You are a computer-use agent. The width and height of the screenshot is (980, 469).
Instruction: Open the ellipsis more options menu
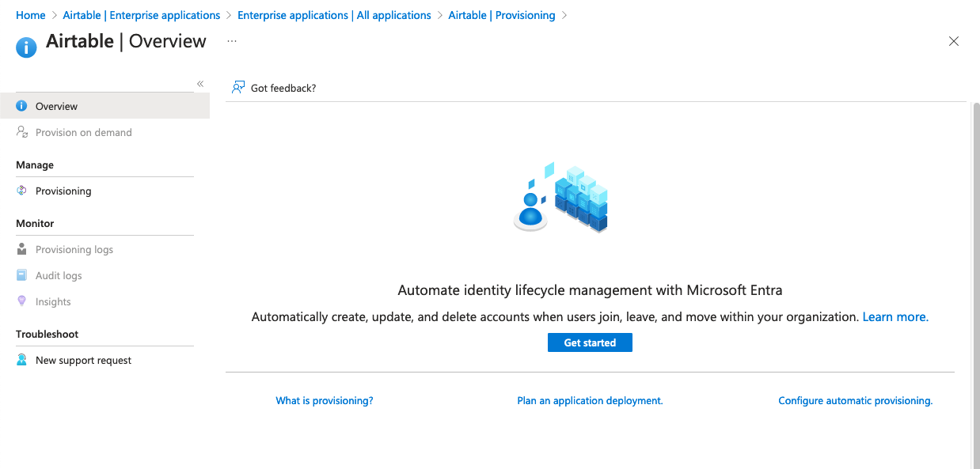232,40
